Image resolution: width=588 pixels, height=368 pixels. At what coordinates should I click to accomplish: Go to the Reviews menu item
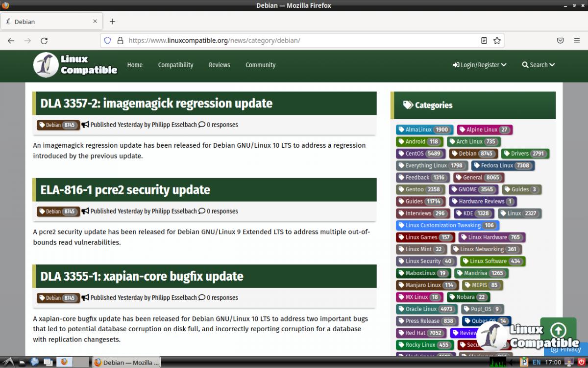click(x=219, y=65)
